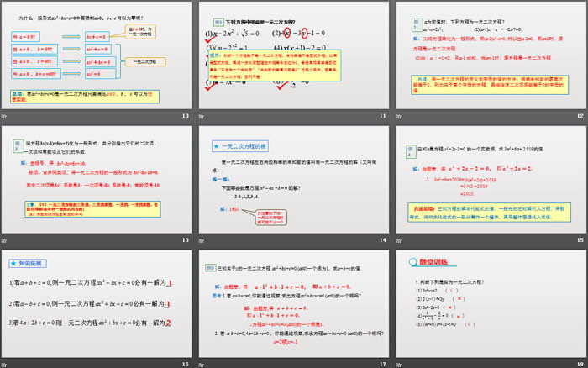588x368 pixels.
Task: Click animation star icon under slide 18
Action: pos(401,363)
